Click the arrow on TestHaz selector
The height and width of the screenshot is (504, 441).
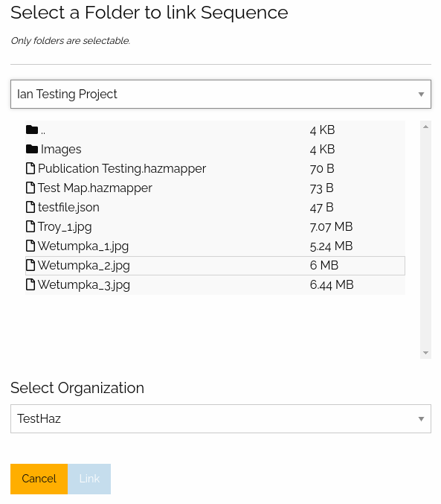[421, 419]
